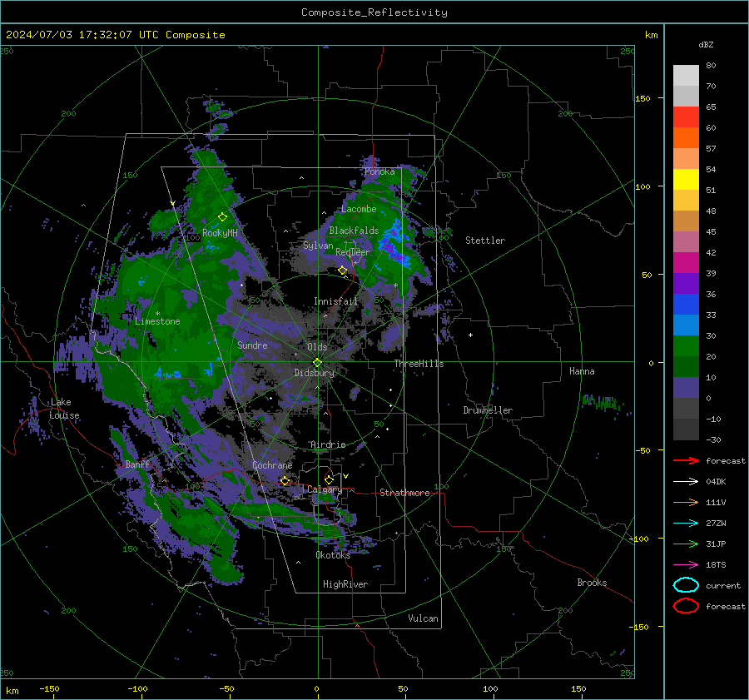Click the yellow diamond beside Cochrane
The width and height of the screenshot is (749, 700).
(285, 481)
